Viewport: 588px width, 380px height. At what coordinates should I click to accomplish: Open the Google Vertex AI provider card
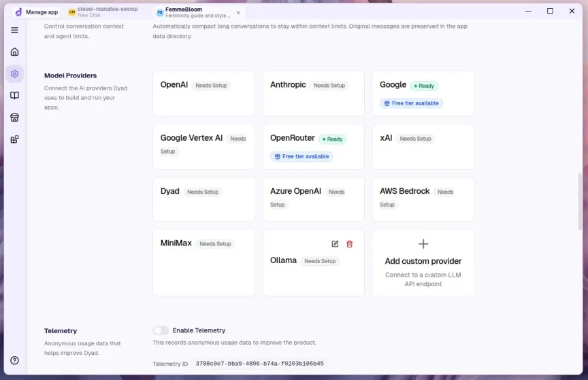click(203, 147)
